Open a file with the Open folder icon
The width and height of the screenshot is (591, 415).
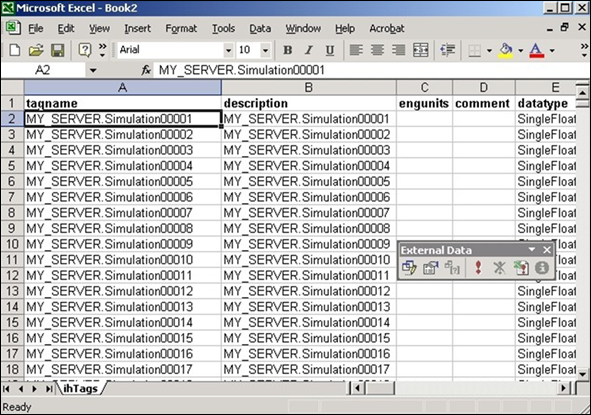coord(36,50)
